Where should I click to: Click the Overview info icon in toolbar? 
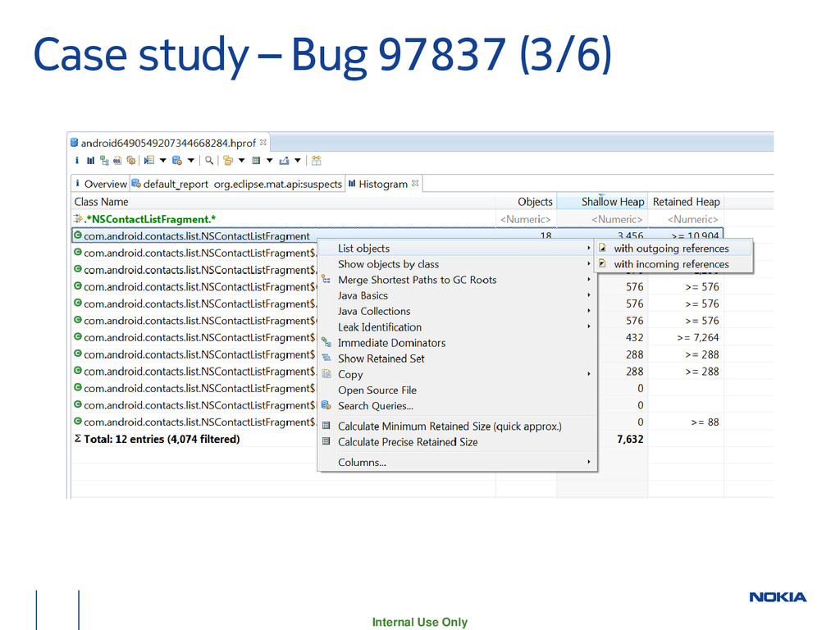click(77, 161)
